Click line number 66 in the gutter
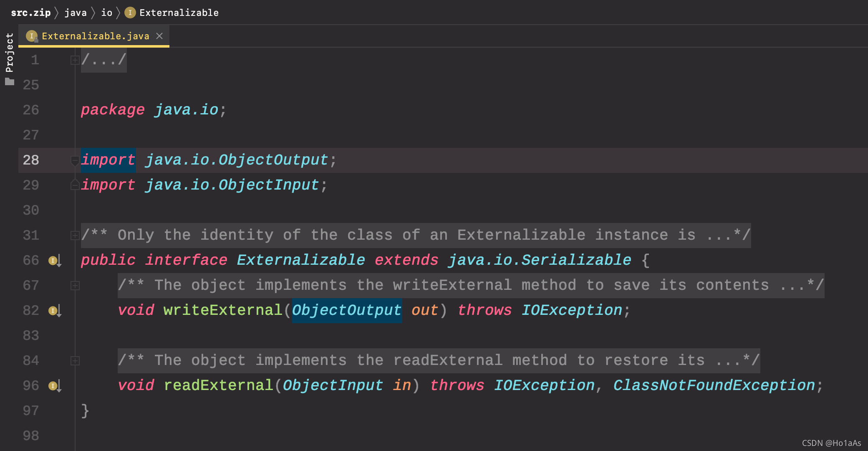 tap(31, 260)
